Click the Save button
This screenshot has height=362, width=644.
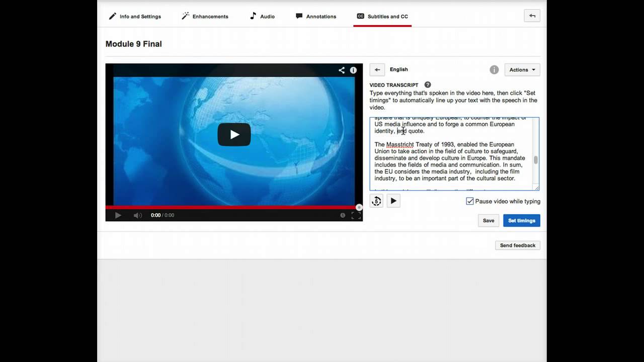coord(489,220)
